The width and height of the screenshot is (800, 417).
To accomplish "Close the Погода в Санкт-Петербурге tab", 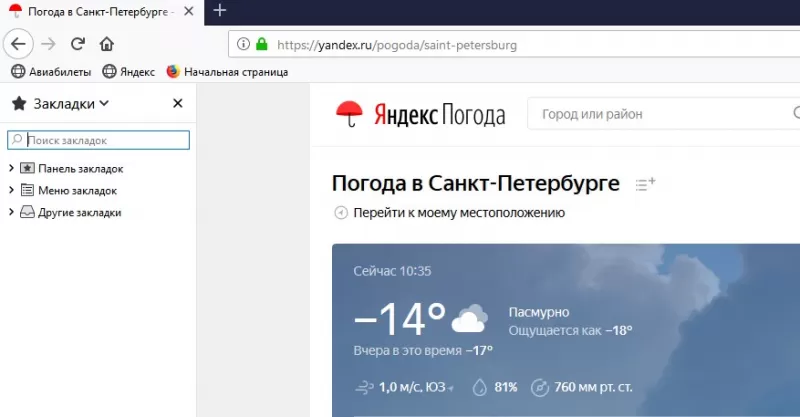I will pos(189,11).
